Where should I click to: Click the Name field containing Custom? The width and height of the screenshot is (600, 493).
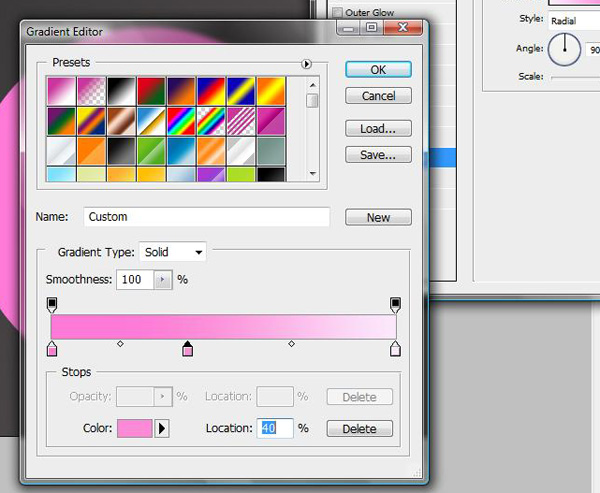tap(207, 217)
